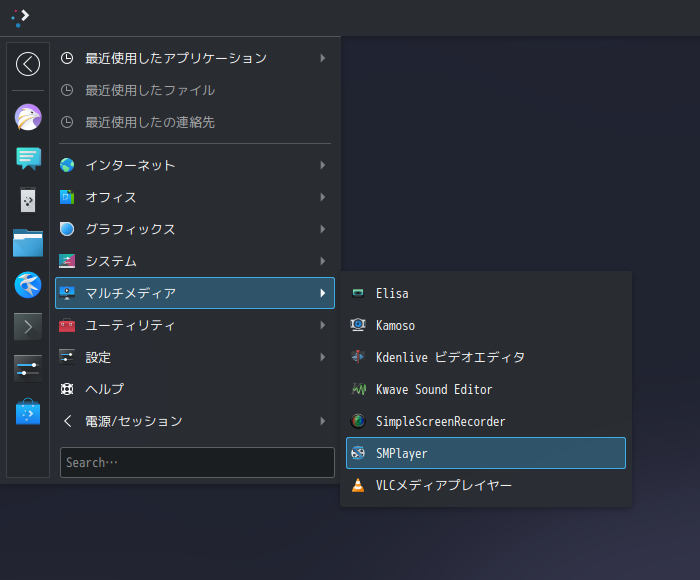Image resolution: width=700 pixels, height=580 pixels.
Task: Open the オフィス category
Action: [195, 197]
